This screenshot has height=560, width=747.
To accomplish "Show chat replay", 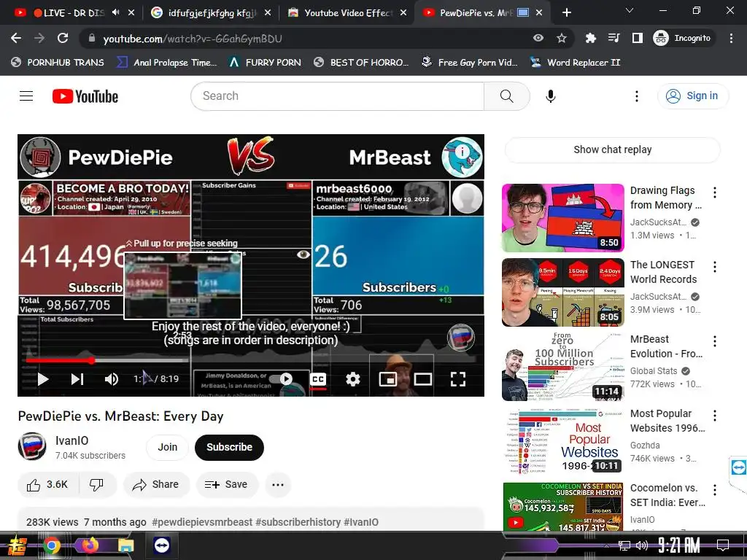I will pos(612,149).
